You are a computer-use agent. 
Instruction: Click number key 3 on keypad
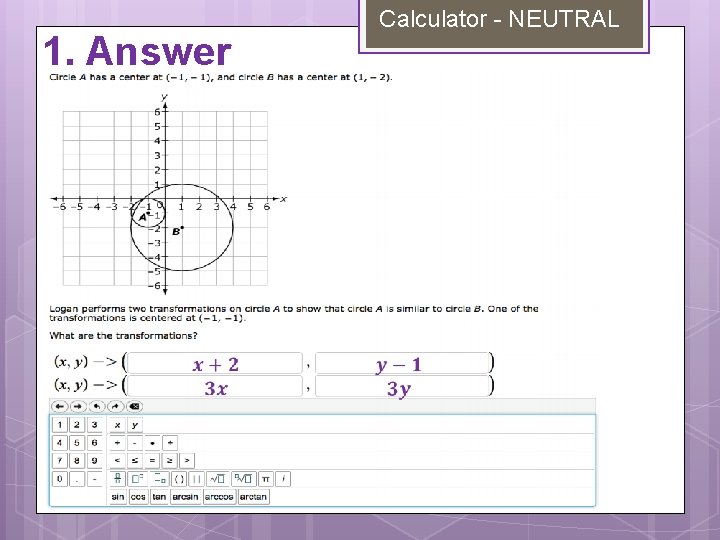pyautogui.click(x=94, y=425)
